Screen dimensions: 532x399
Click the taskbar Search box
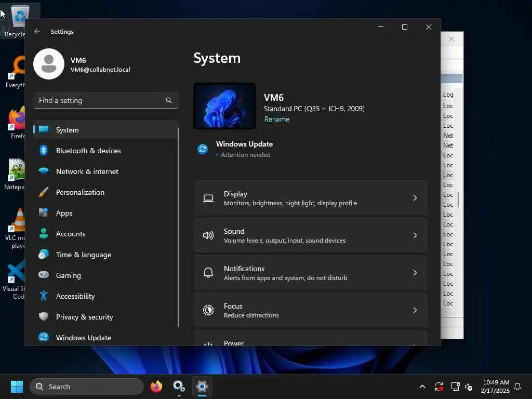(87, 387)
